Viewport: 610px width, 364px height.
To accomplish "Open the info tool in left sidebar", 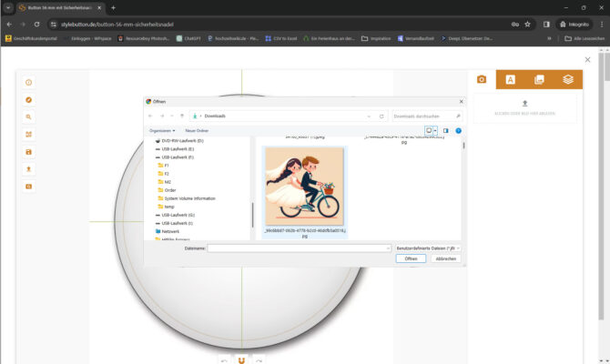I will pos(29,83).
